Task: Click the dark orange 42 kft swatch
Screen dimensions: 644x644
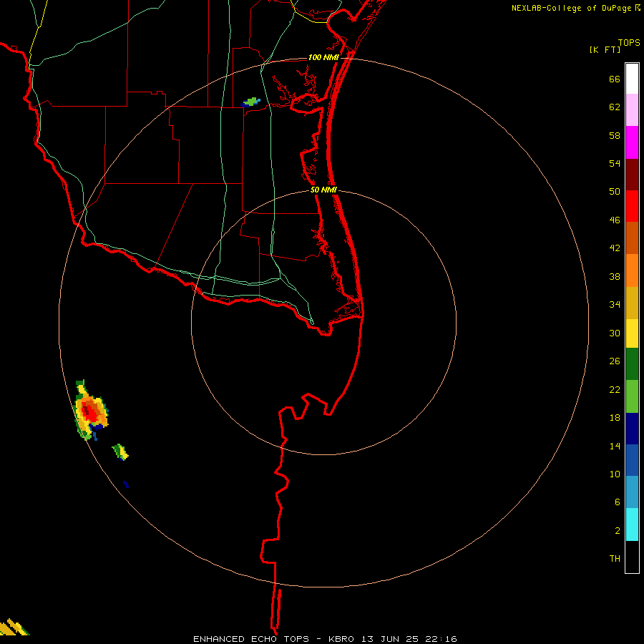Action: pyautogui.click(x=632, y=238)
